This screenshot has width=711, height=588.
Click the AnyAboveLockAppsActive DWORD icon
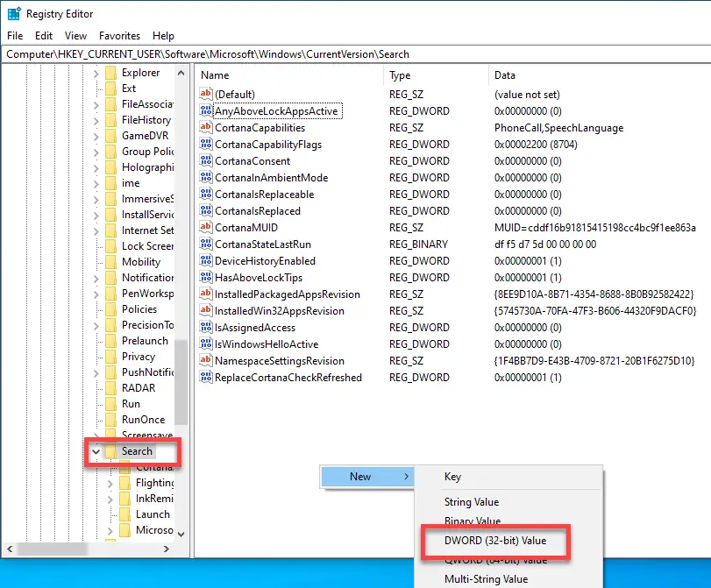(x=206, y=110)
